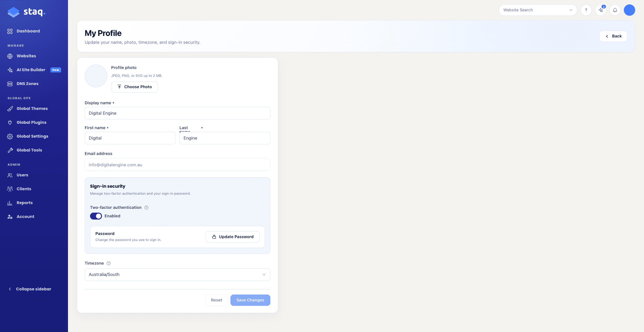Click Save Changes button

click(250, 300)
